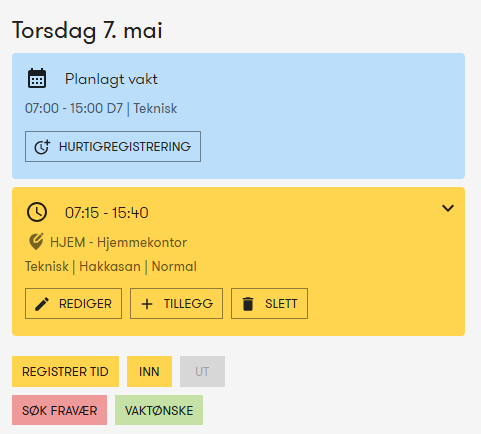Click the trash can icon on Slett

[x=248, y=304]
